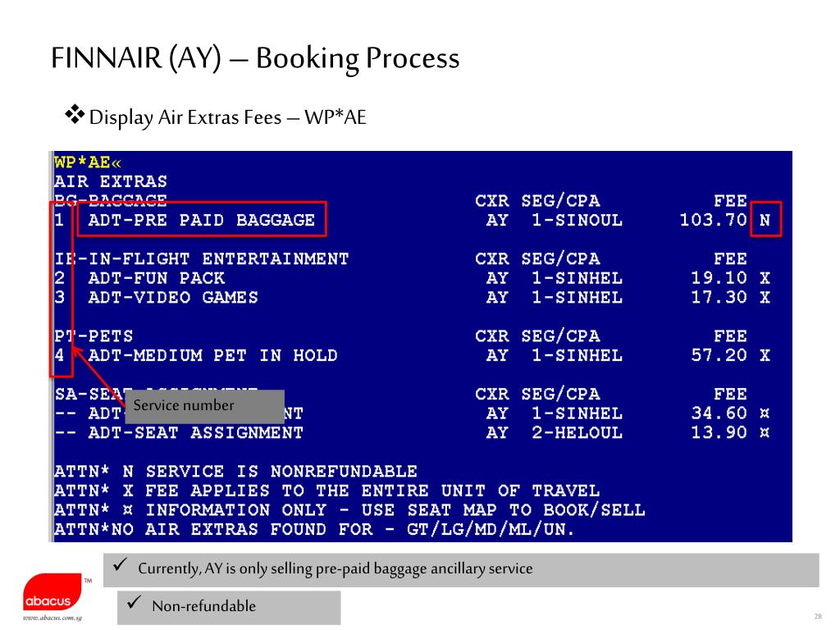Image resolution: width=840 pixels, height=630 pixels.
Task: Click the checkmark beside 'Currently, AY is only selling'
Action: pos(120,564)
